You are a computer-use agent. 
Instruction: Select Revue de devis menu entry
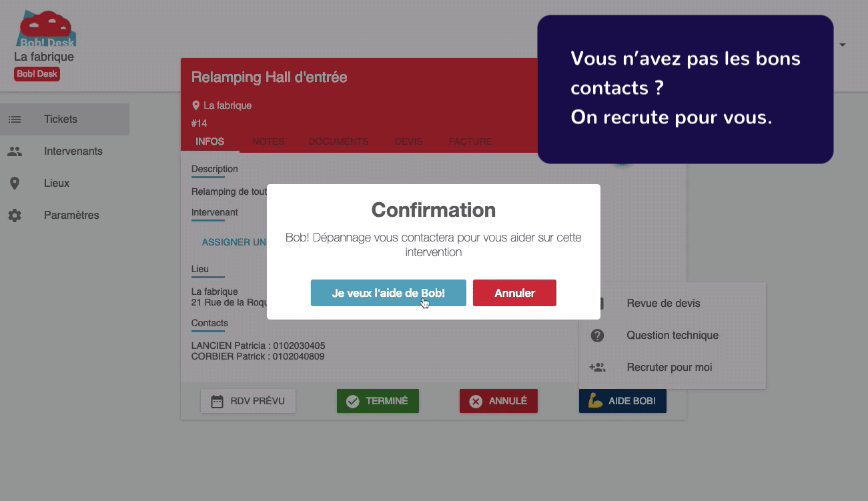(x=663, y=304)
